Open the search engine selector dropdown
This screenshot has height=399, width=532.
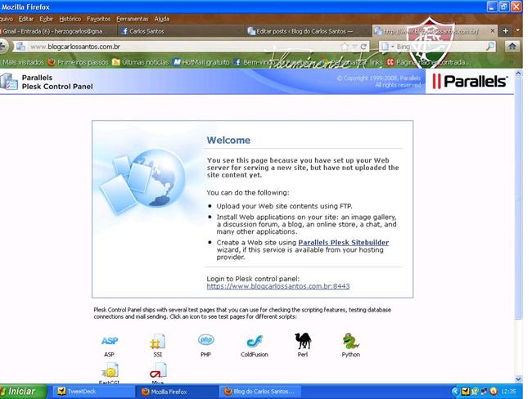pos(388,47)
